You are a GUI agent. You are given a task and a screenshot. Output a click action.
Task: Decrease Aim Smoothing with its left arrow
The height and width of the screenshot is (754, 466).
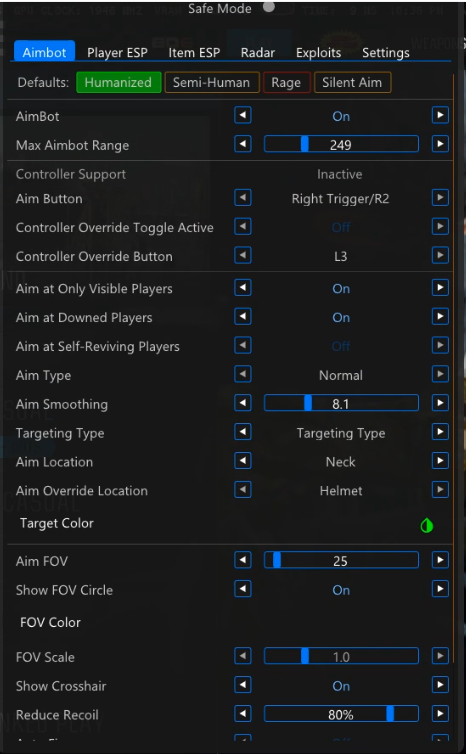(x=243, y=403)
